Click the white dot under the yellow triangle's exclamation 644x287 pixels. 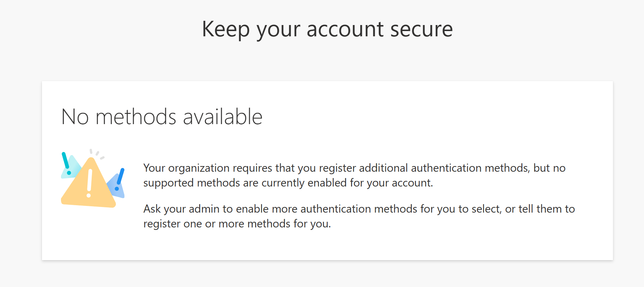click(88, 195)
